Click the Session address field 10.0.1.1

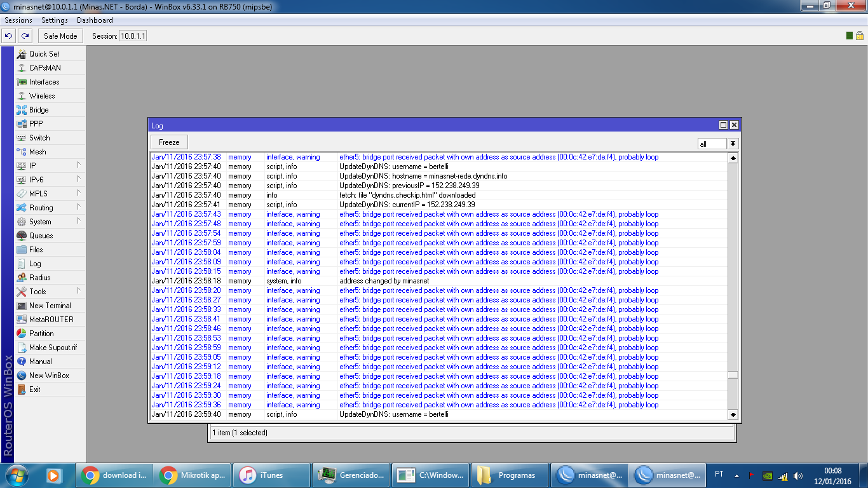click(133, 36)
